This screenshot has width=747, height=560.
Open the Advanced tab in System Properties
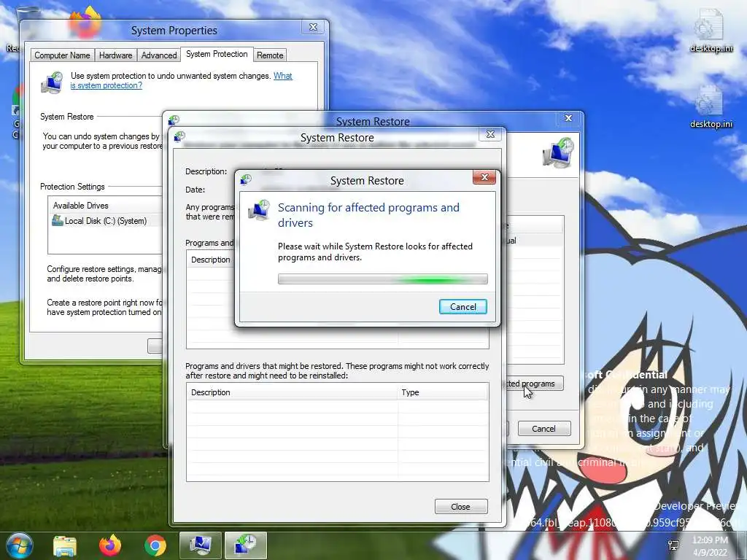tap(159, 55)
